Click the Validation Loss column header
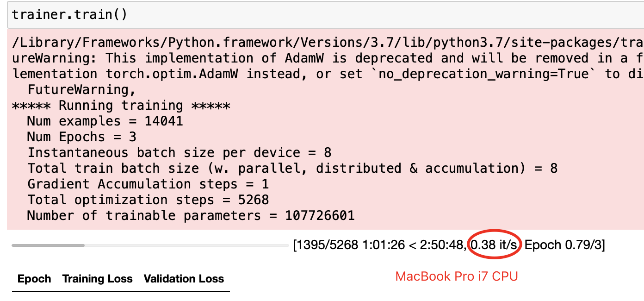 [184, 279]
